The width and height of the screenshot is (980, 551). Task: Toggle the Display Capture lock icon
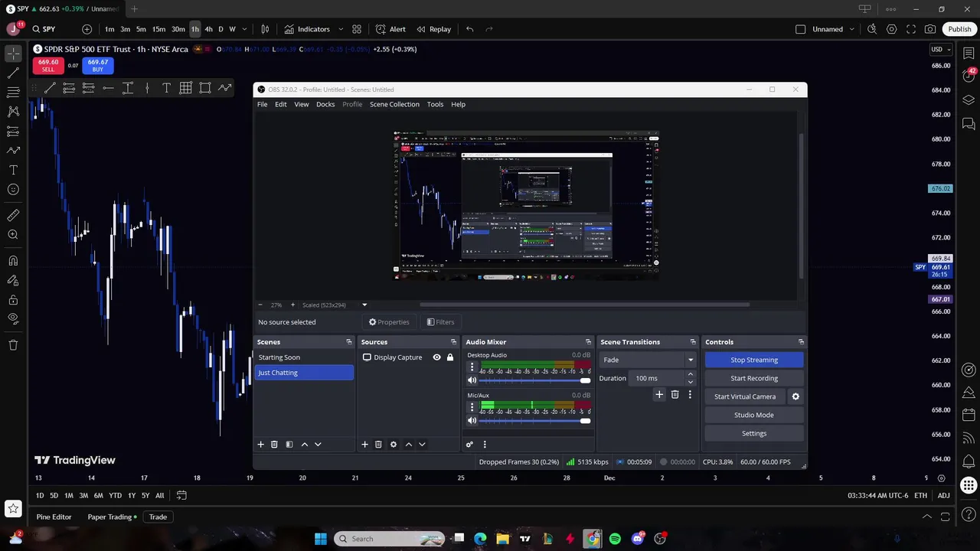click(x=450, y=357)
